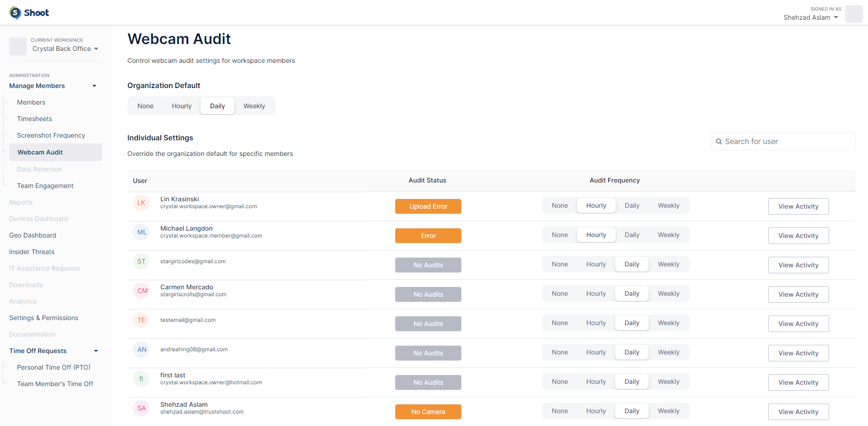868x426 pixels.
Task: Select Hourly for Shehzad Aslam's audit frequency
Action: (x=595, y=411)
